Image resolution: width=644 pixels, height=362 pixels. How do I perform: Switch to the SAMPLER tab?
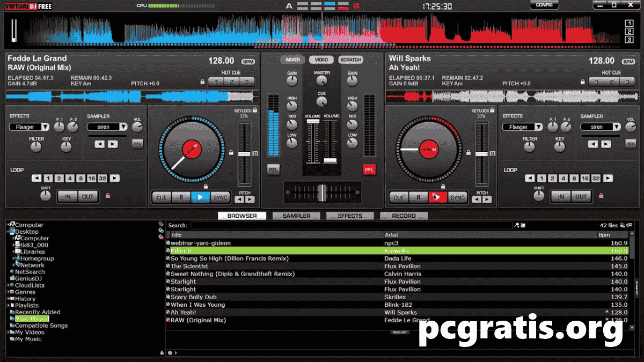pos(296,216)
